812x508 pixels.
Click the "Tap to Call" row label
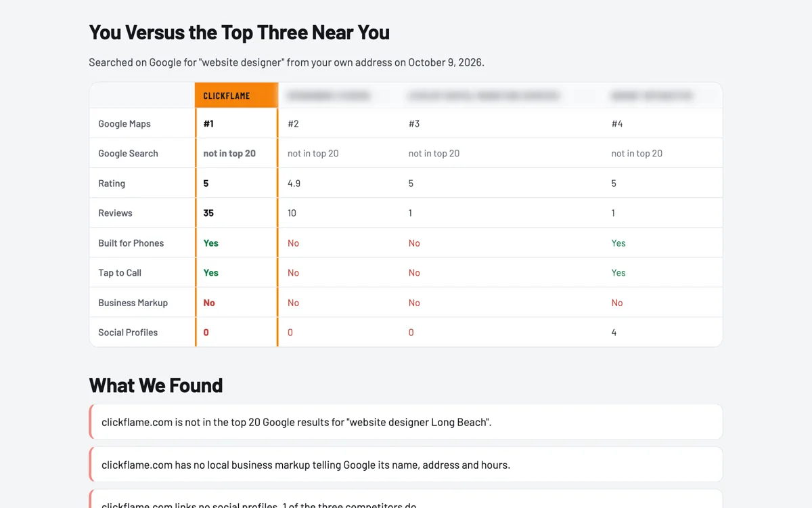120,273
